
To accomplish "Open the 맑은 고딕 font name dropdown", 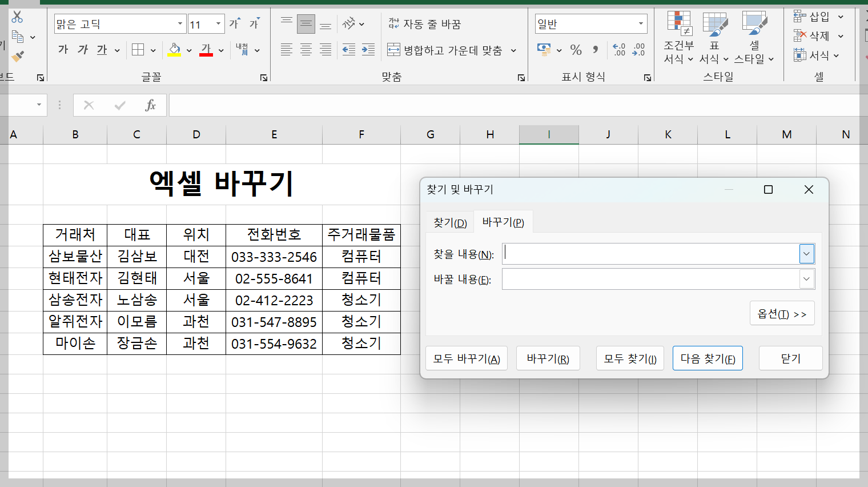I will (180, 23).
